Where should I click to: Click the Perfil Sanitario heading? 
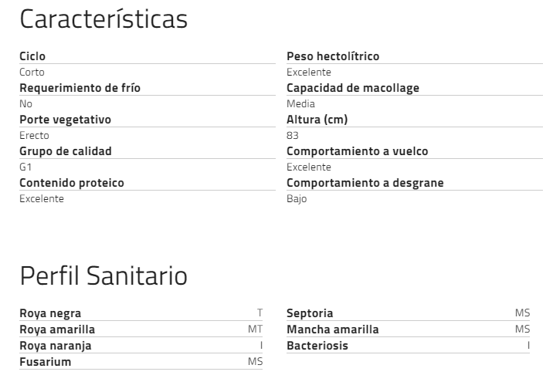pyautogui.click(x=103, y=275)
